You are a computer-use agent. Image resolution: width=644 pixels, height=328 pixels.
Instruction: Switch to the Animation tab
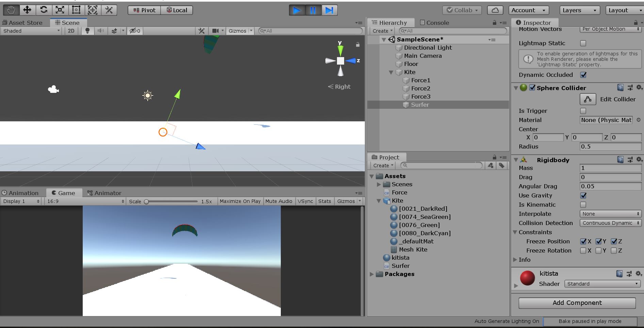pos(20,193)
